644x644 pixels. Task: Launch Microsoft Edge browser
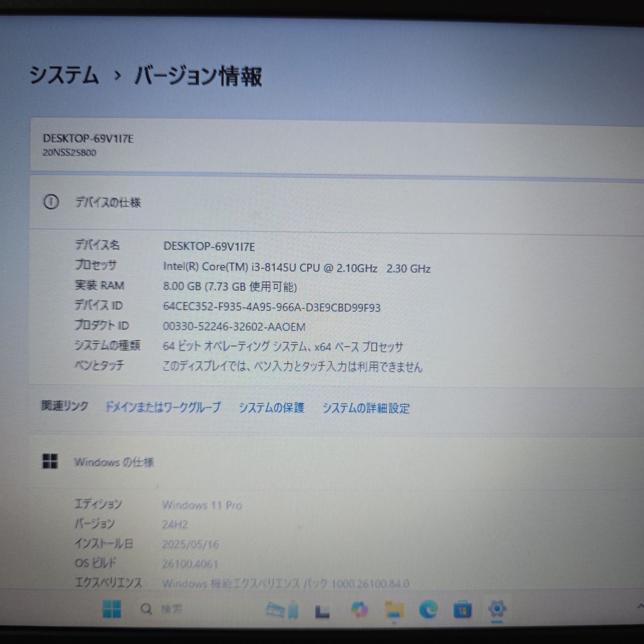[x=428, y=609]
